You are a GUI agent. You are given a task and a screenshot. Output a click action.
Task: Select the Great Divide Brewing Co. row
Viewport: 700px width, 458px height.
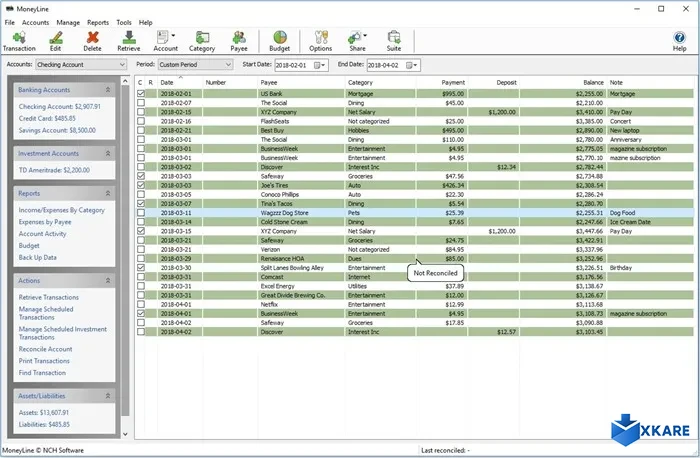[x=415, y=295]
